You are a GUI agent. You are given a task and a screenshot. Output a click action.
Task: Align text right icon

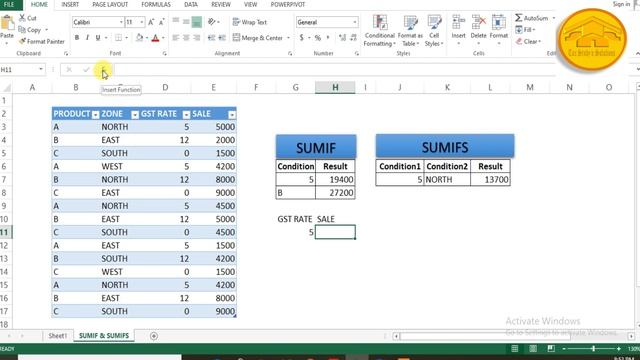click(x=197, y=38)
